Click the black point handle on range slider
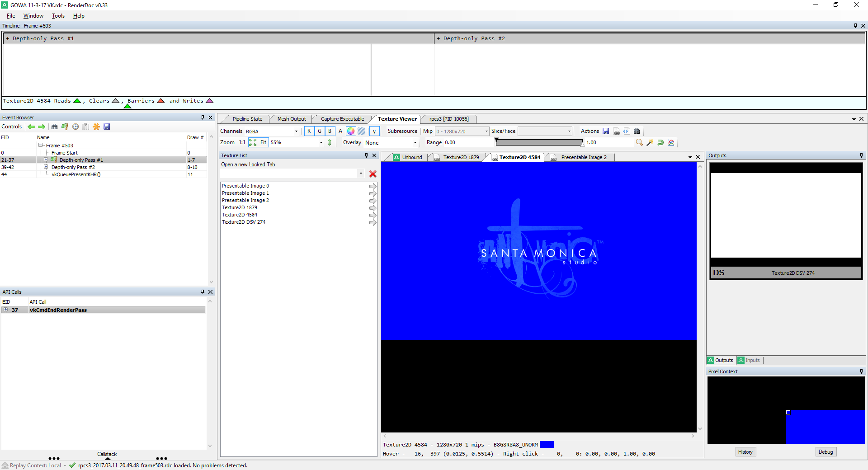The image size is (868, 470). click(496, 141)
